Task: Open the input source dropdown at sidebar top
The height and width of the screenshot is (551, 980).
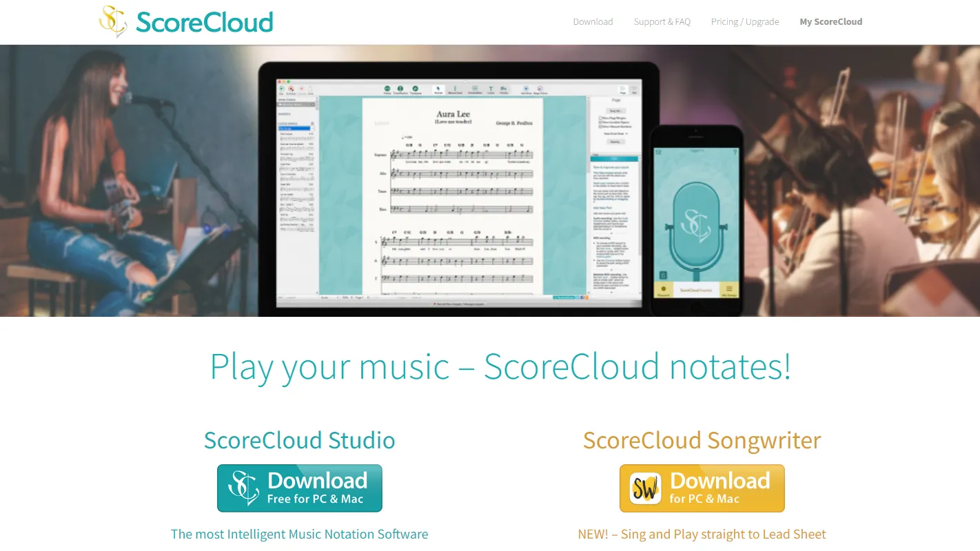Action: click(297, 104)
